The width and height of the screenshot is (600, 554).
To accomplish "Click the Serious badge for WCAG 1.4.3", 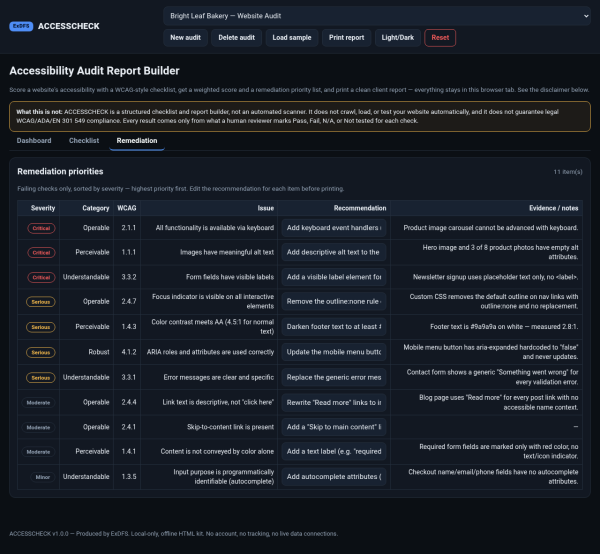I will coord(41,327).
